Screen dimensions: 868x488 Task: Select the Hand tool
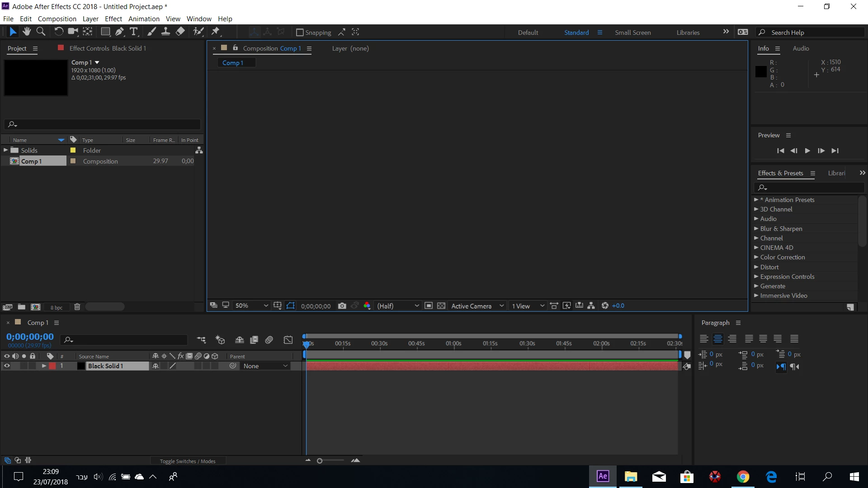(x=27, y=32)
